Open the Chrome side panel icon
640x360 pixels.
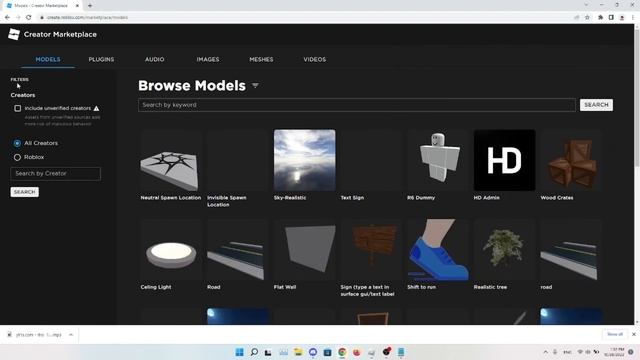click(611, 18)
